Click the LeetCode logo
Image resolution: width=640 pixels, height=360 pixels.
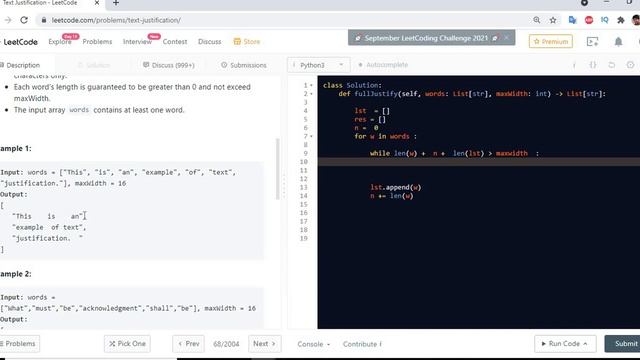(x=20, y=42)
